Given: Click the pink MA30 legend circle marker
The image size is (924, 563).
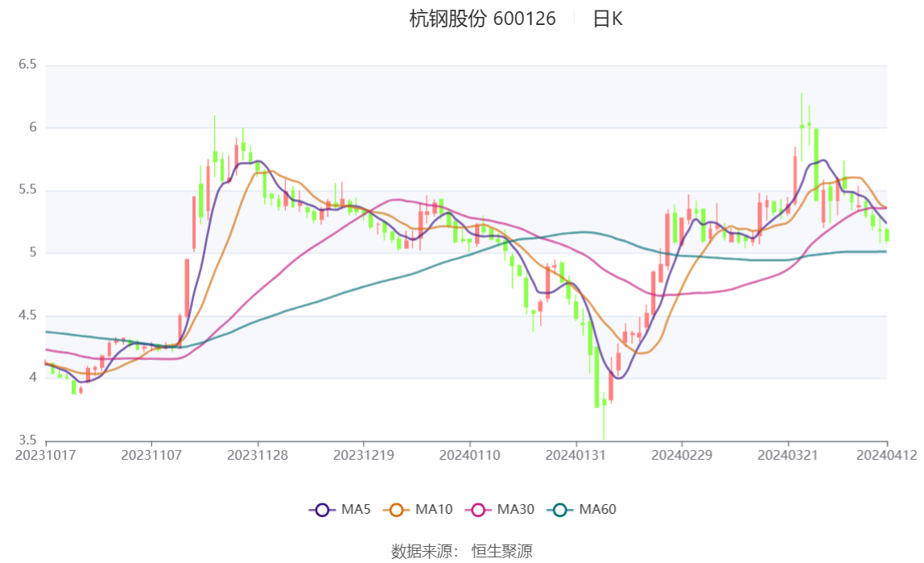Looking at the screenshot, I should pos(479,509).
